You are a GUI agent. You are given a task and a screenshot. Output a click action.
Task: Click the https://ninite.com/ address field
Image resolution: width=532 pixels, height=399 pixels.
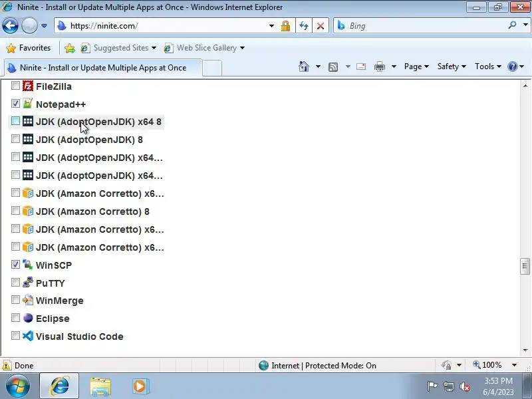(x=167, y=26)
